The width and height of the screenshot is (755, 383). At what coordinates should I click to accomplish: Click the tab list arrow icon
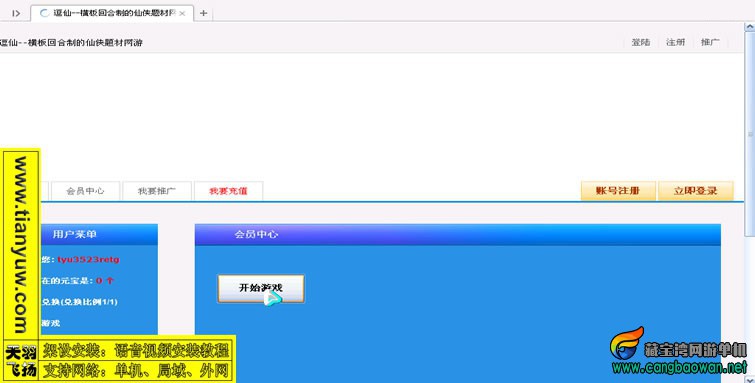[x=16, y=13]
